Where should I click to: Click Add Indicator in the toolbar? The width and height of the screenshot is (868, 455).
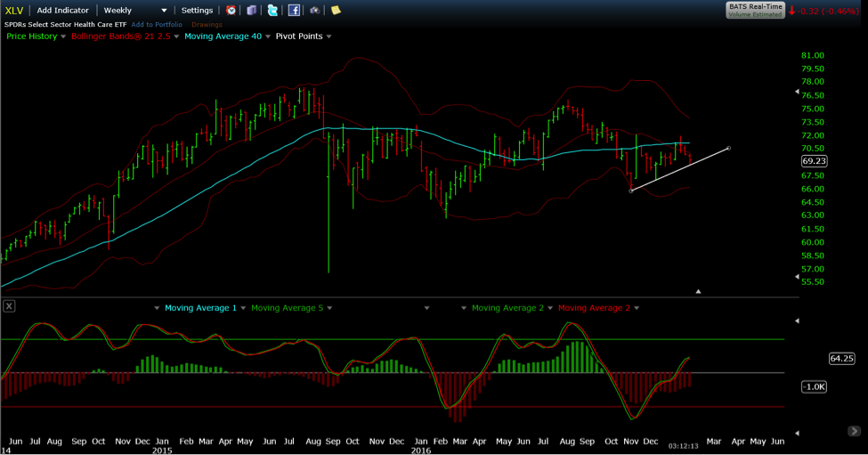tap(62, 10)
